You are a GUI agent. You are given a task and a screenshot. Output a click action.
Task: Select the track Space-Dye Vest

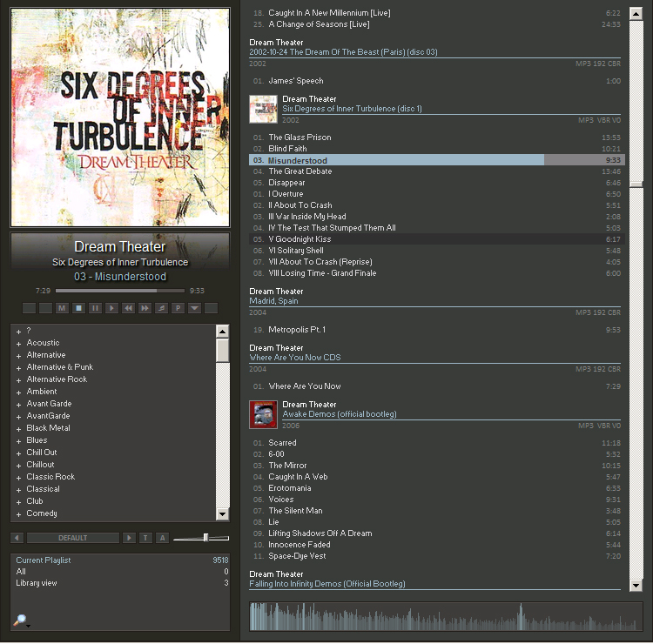pyautogui.click(x=437, y=556)
